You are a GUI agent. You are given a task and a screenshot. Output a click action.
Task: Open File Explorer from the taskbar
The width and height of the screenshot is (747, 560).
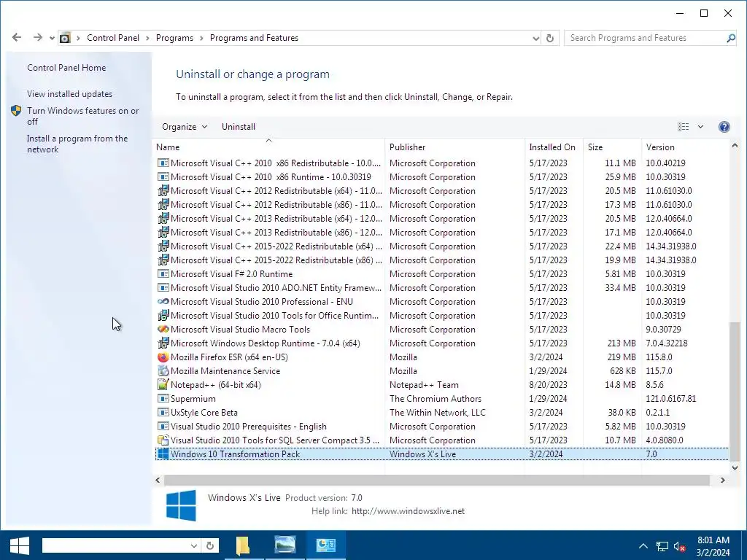pos(243,545)
